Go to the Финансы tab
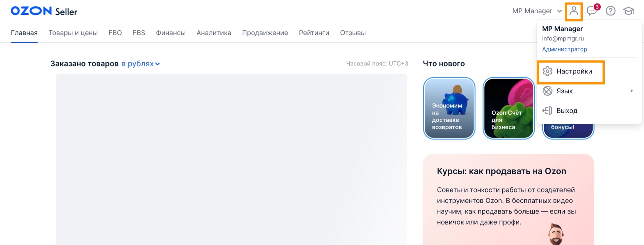This screenshot has width=644, height=245. pos(171,33)
